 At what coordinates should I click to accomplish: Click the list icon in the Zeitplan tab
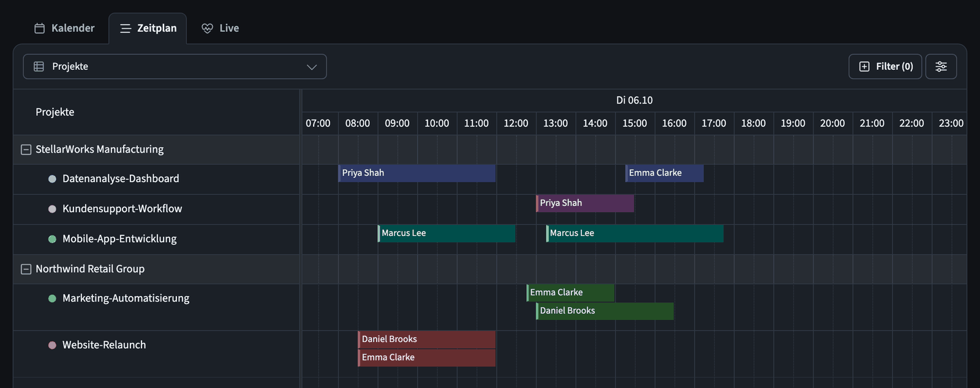126,28
